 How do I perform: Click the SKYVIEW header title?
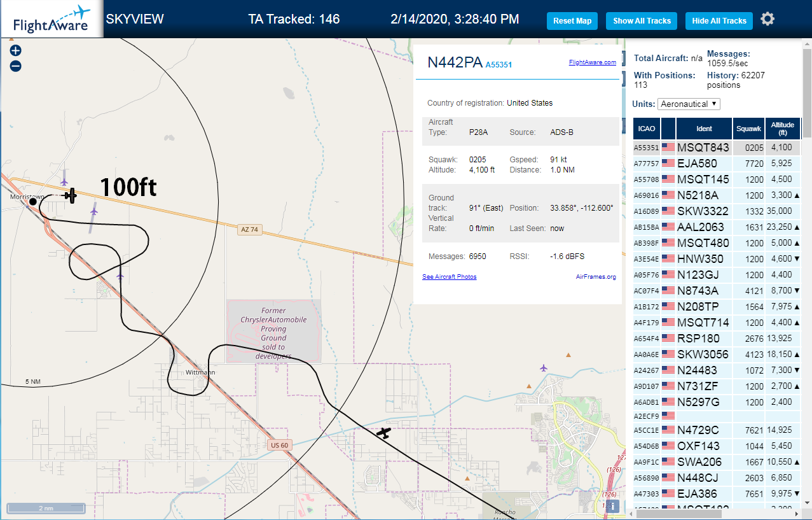[x=135, y=19]
